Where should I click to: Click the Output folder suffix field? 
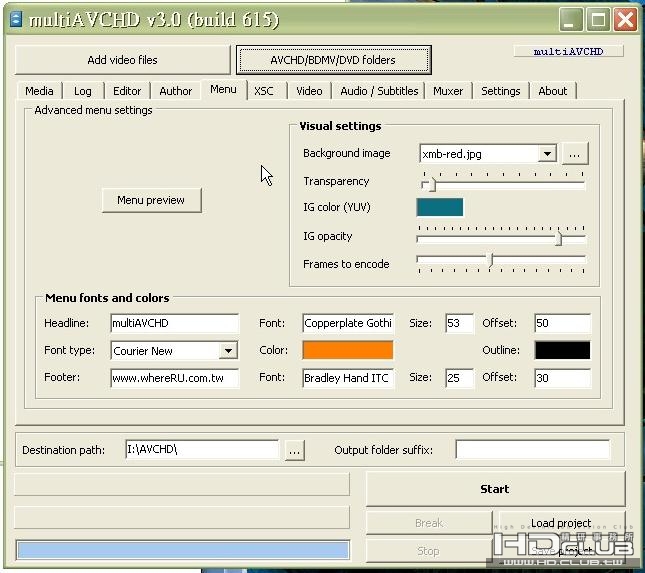tap(531, 450)
